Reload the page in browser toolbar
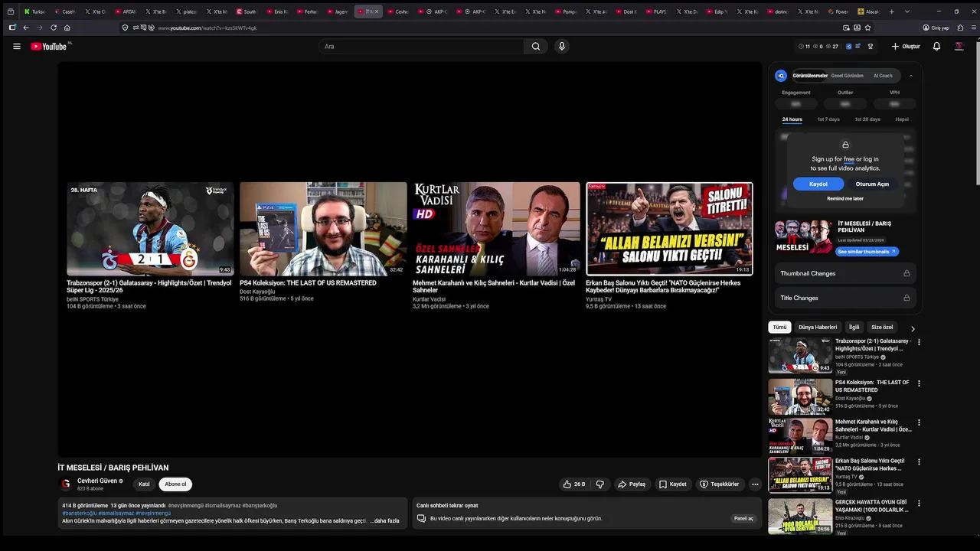This screenshot has width=980, height=551. click(53, 28)
